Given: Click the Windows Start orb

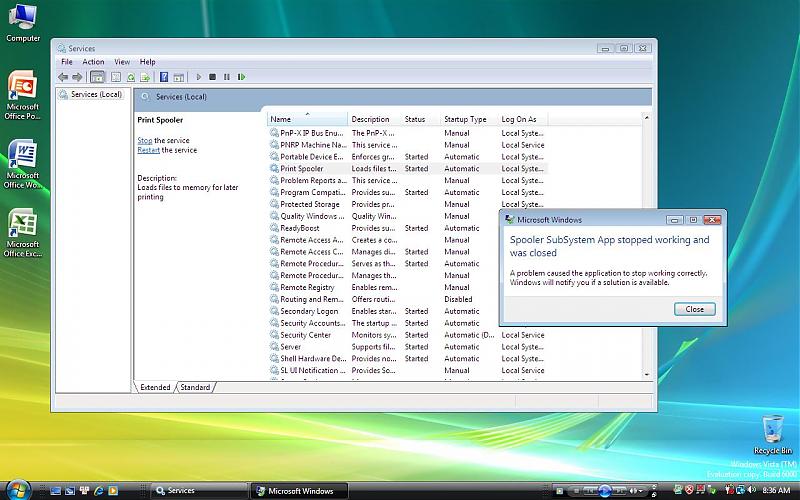Looking at the screenshot, I should pyautogui.click(x=17, y=490).
